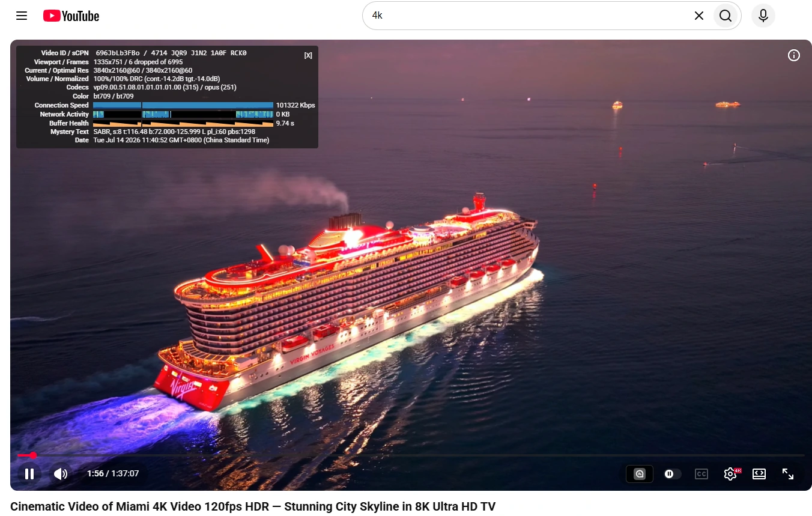The height and width of the screenshot is (516, 812).
Task: Click the "1:56 / 1:37:07" time display
Action: [113, 474]
